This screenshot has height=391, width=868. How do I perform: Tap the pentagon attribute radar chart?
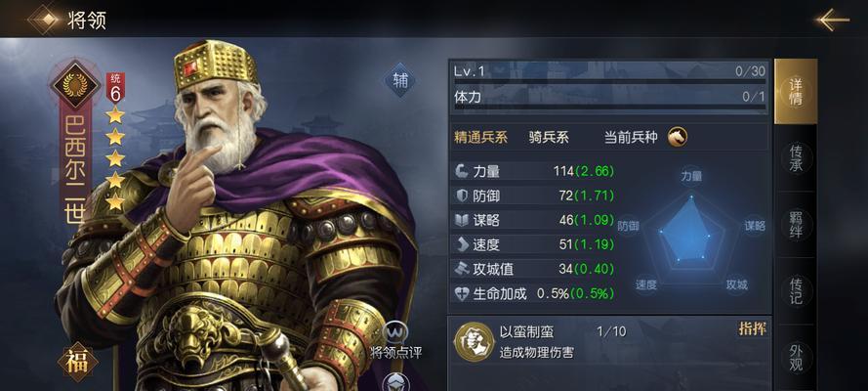click(x=691, y=231)
